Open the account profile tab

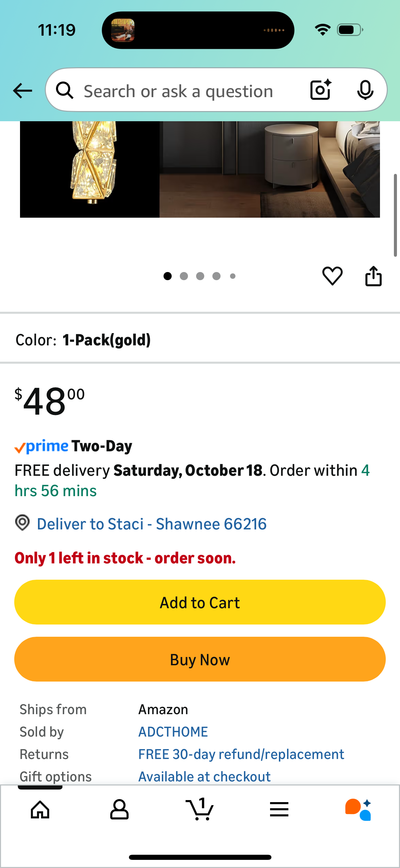pos(119,810)
